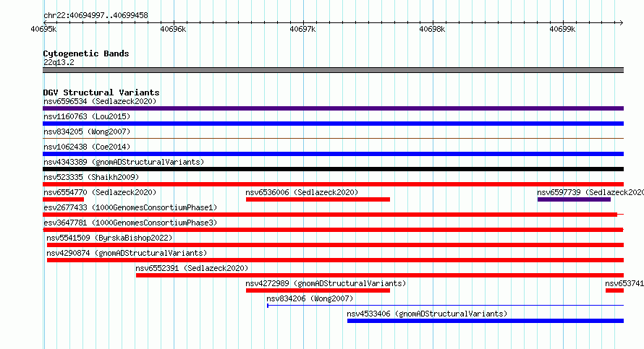Select the red nsv6536006 variant bar
This screenshot has height=349, width=644.
(318, 199)
